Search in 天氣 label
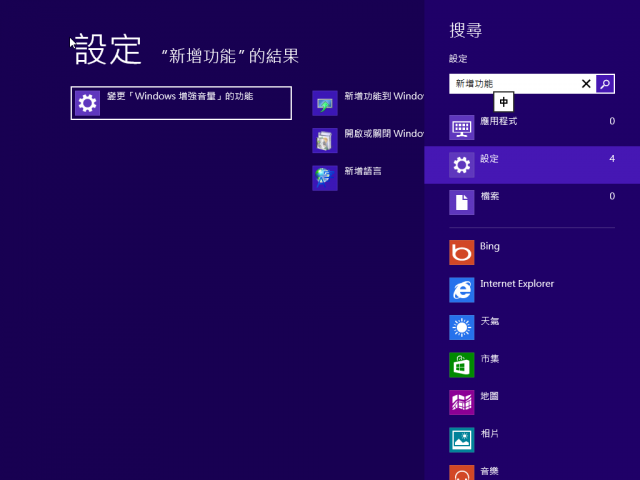The height and width of the screenshot is (480, 640). click(x=490, y=321)
